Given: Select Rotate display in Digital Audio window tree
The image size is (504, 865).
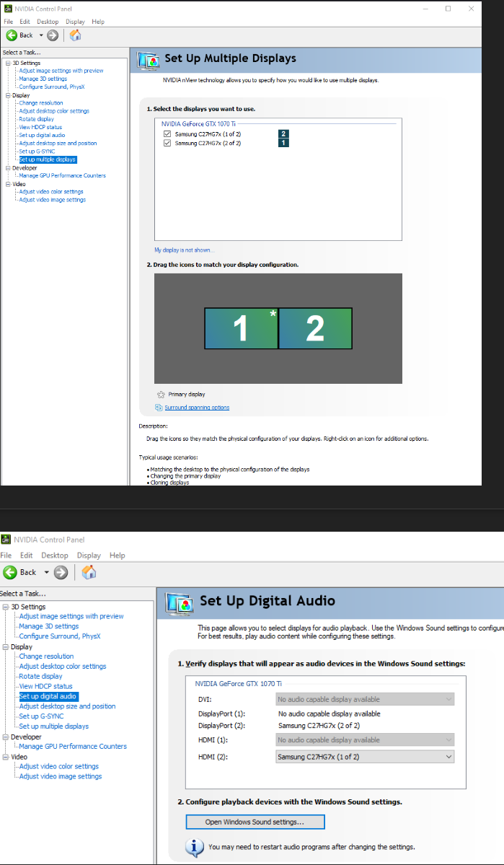Looking at the screenshot, I should (41, 676).
